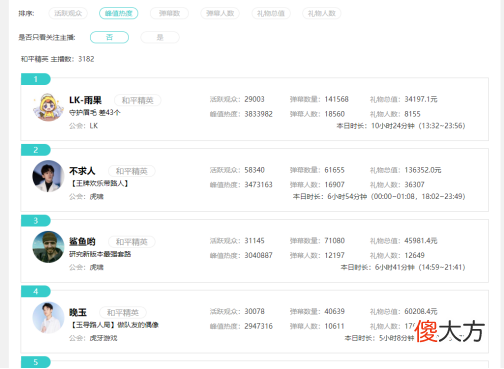Open 鲨鱼哟 streamer avatar
This screenshot has width=504, height=369.
point(48,247)
